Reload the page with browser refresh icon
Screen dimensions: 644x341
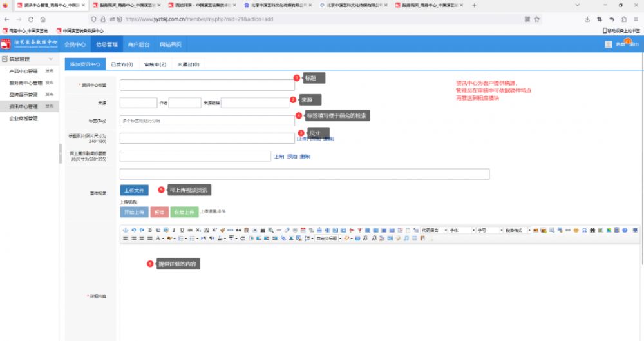coord(31,19)
